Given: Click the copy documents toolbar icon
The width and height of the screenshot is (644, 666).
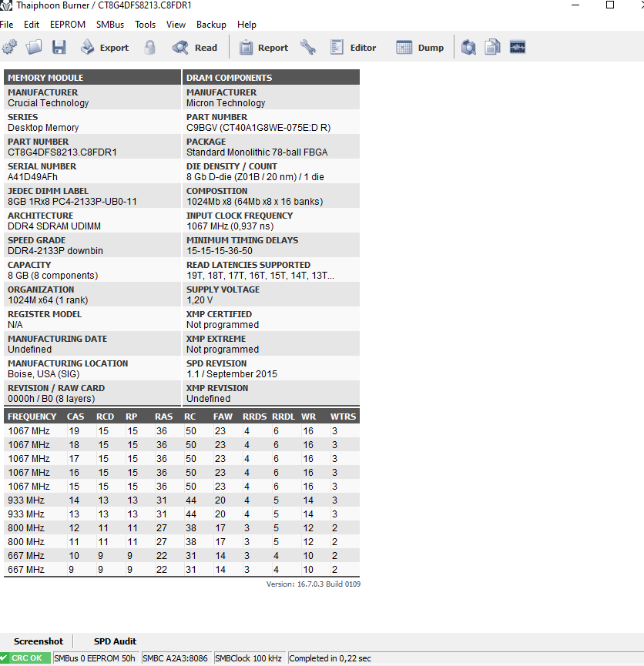Looking at the screenshot, I should tap(493, 47).
